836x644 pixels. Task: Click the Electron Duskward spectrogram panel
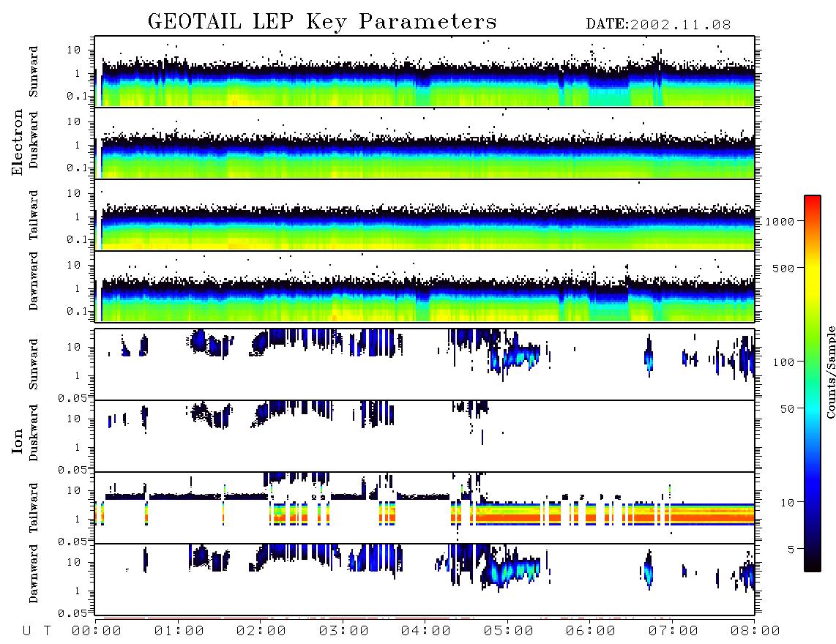point(425,143)
